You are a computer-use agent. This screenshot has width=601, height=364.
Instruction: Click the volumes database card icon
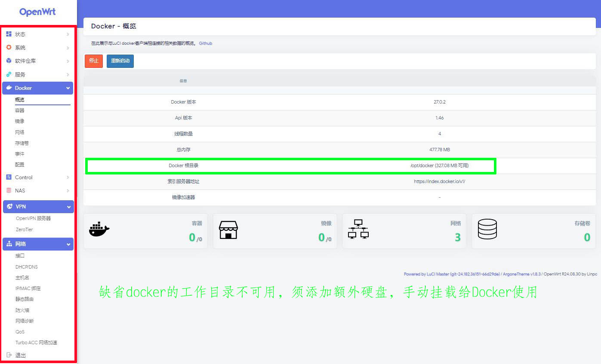[487, 229]
